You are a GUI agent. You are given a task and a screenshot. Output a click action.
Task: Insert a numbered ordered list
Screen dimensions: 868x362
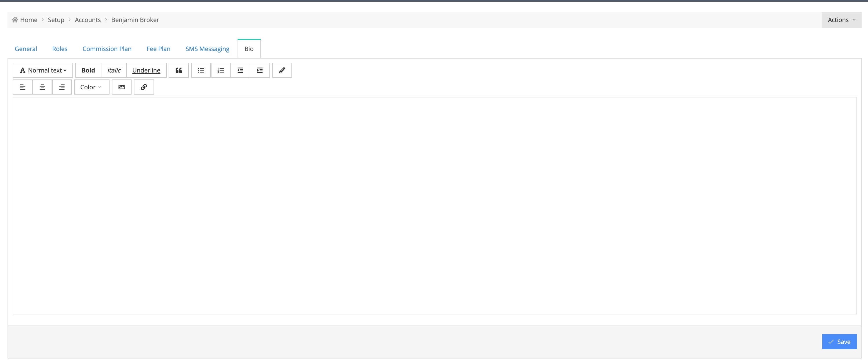coord(220,70)
